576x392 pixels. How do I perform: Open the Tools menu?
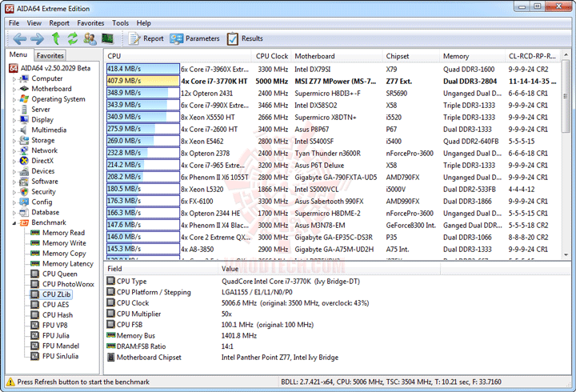click(121, 22)
